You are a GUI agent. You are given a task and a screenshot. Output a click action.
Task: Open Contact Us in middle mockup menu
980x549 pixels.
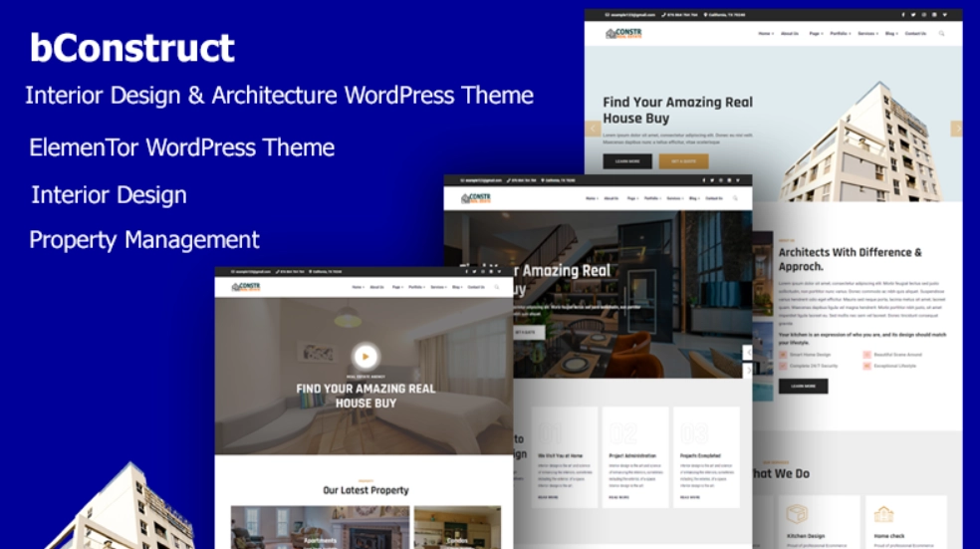(x=714, y=198)
